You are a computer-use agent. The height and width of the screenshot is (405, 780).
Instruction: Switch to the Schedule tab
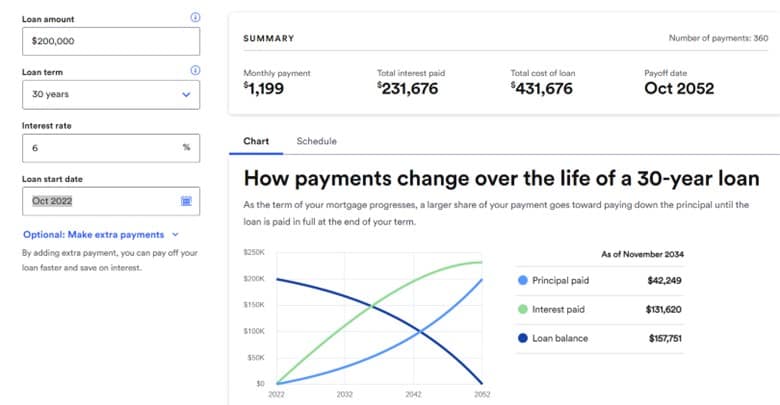click(316, 141)
